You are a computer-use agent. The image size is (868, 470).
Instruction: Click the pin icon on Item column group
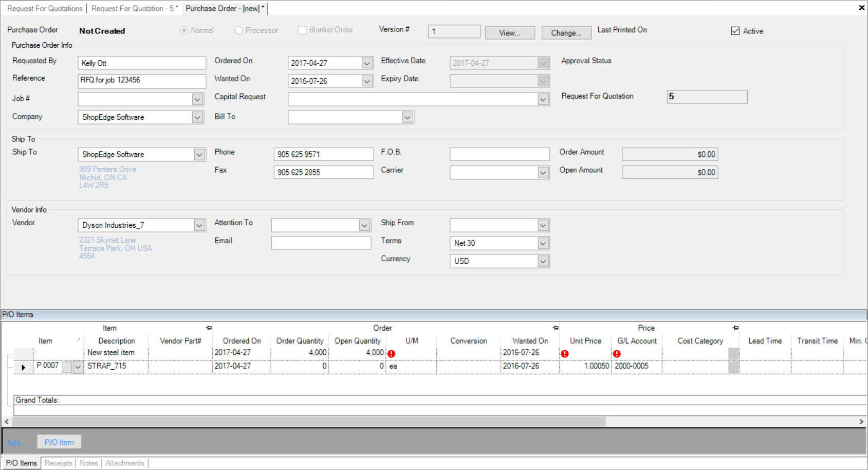pyautogui.click(x=209, y=328)
